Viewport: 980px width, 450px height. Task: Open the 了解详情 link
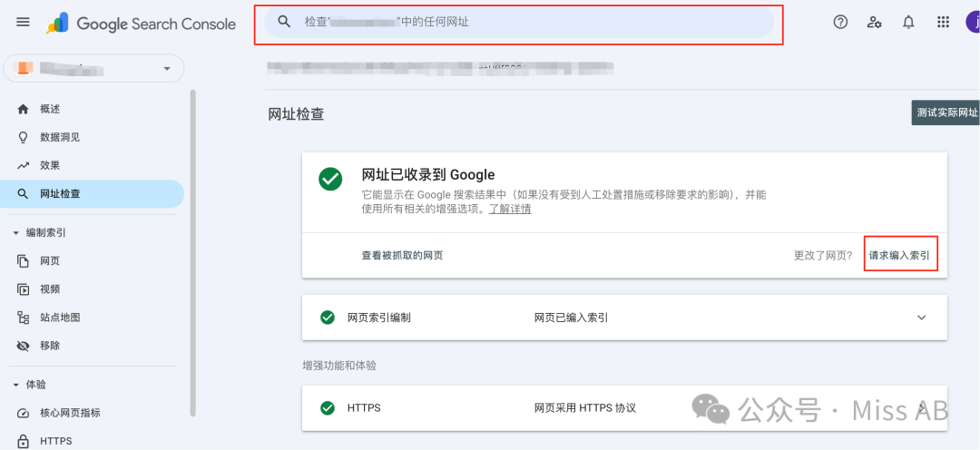(x=510, y=210)
